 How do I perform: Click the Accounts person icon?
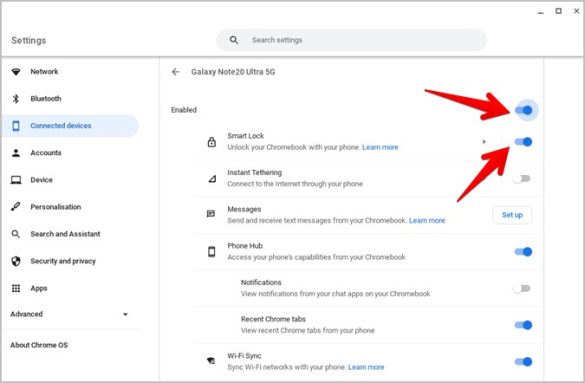click(16, 153)
